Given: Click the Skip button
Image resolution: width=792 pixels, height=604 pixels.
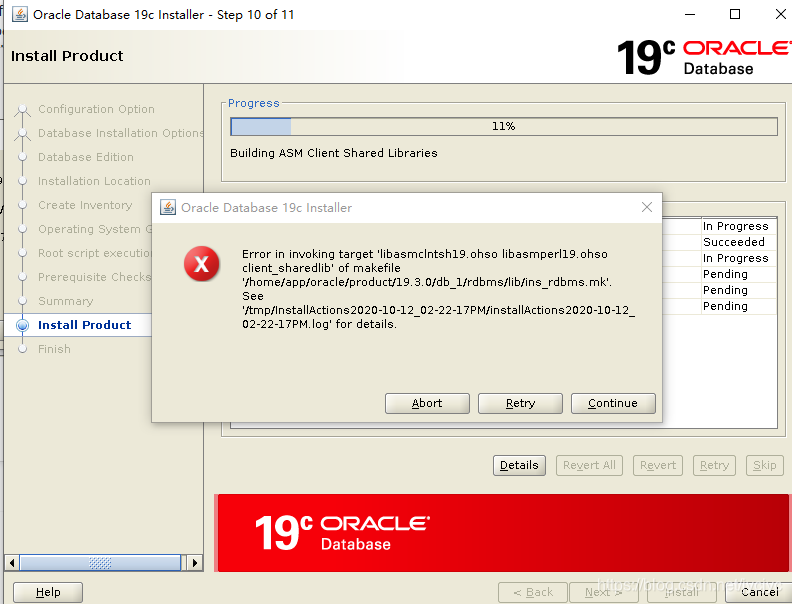Looking at the screenshot, I should pos(765,465).
